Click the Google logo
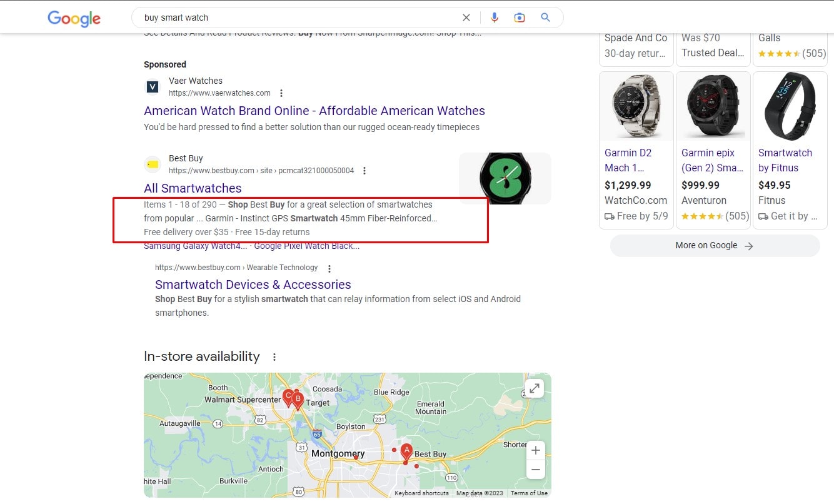834x504 pixels. pyautogui.click(x=74, y=18)
